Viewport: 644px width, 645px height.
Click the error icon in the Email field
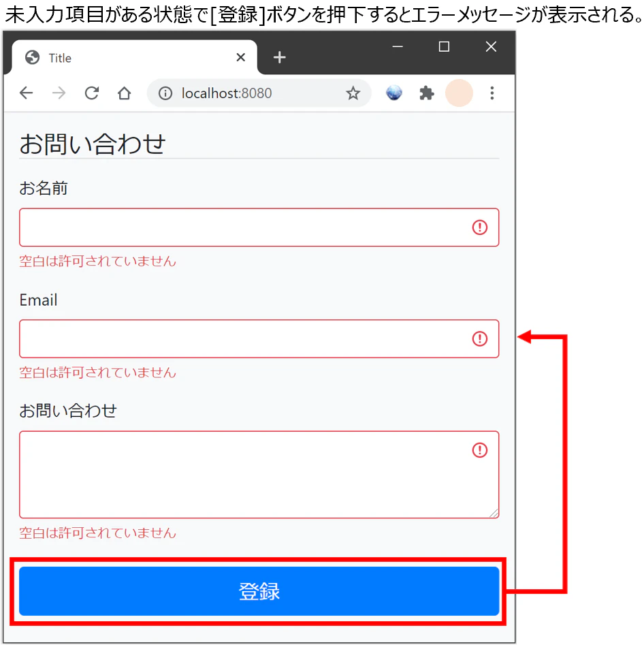point(480,339)
